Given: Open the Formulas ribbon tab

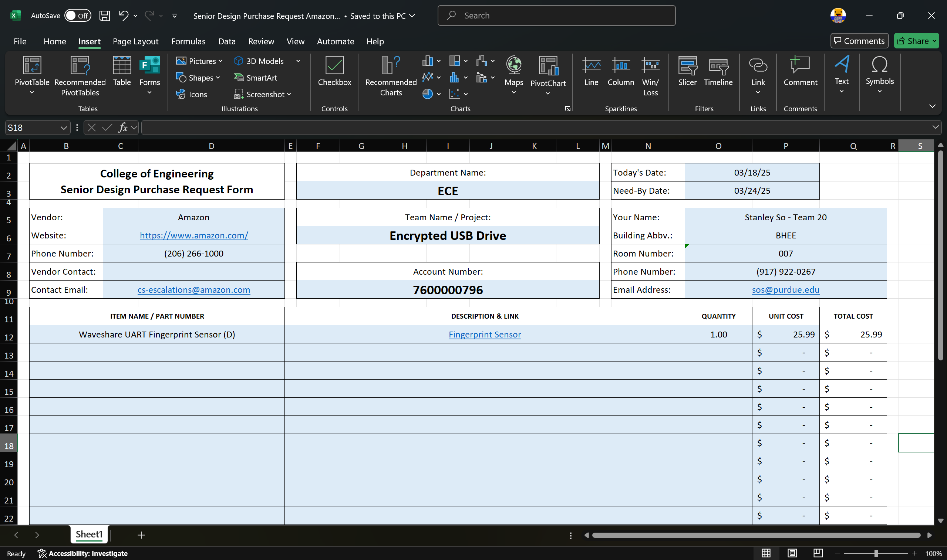Looking at the screenshot, I should tap(188, 41).
